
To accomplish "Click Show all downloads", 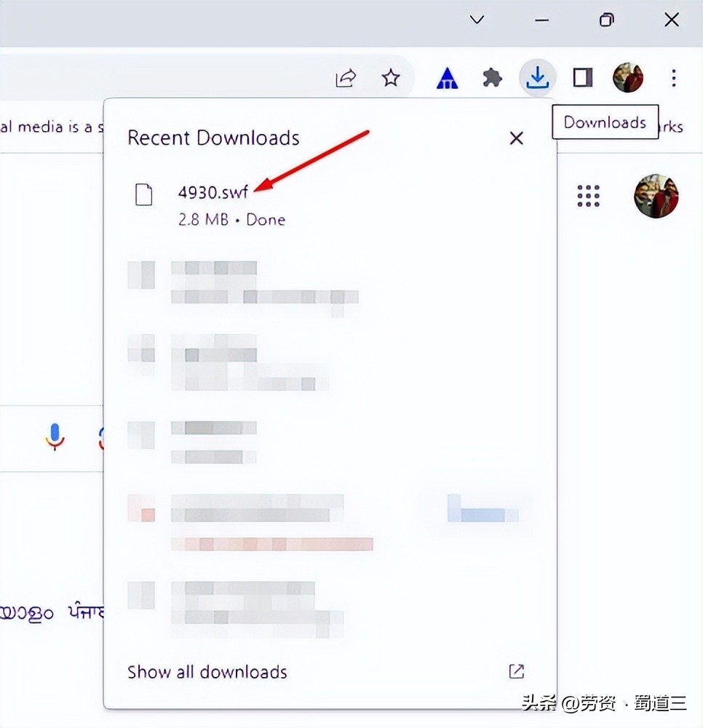I will click(x=207, y=672).
